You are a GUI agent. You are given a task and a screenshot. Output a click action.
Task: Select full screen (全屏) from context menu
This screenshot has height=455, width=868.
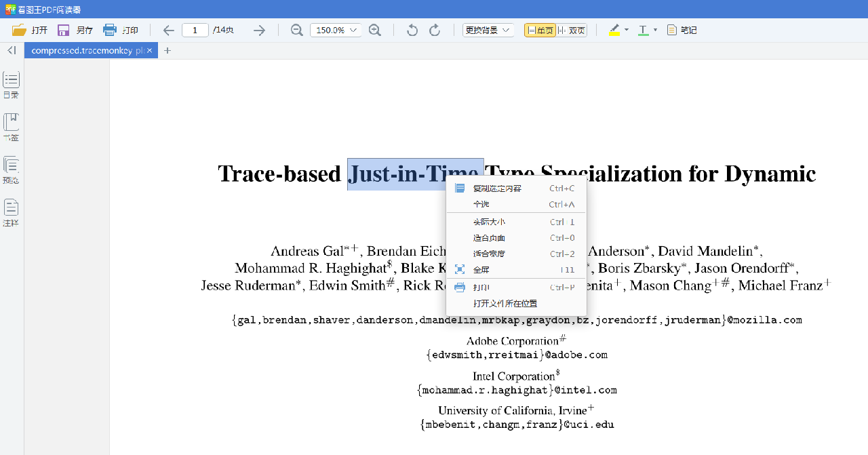[x=481, y=270]
